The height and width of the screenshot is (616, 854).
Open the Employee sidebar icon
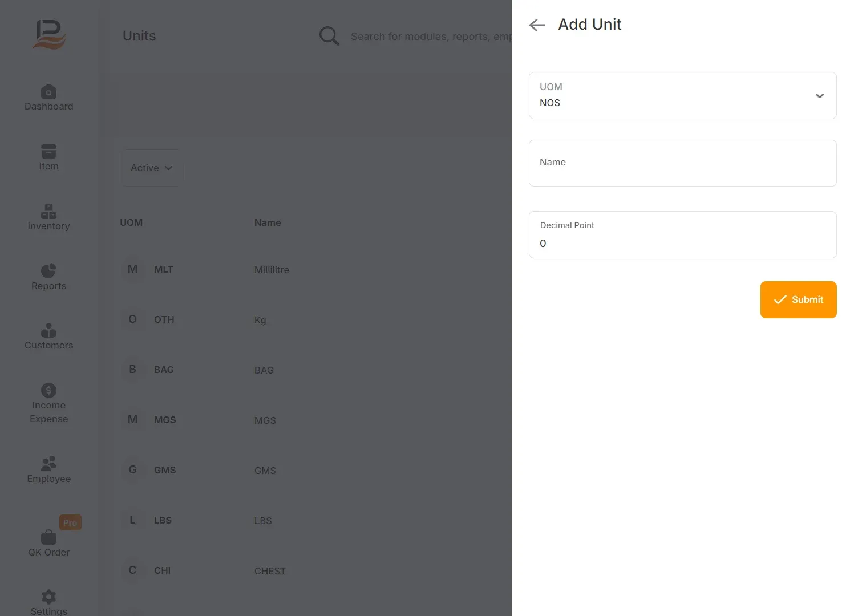48,463
